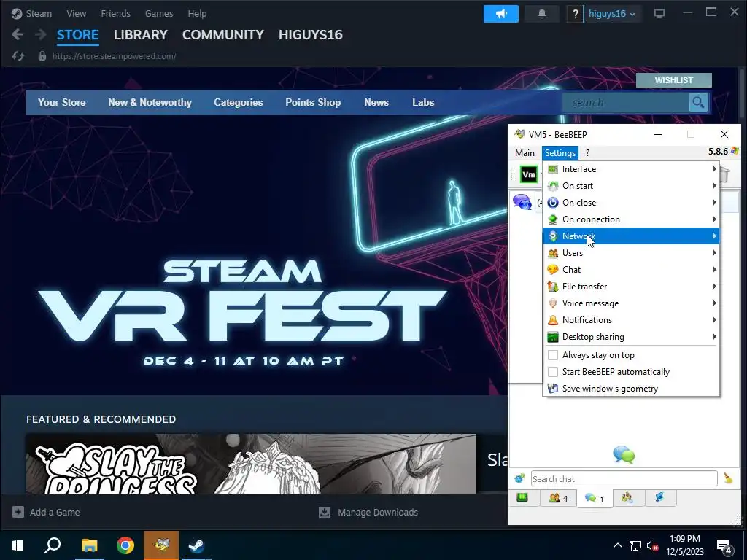Click the Steam help question mark icon
Viewport: 747px width, 560px height.
coord(575,14)
